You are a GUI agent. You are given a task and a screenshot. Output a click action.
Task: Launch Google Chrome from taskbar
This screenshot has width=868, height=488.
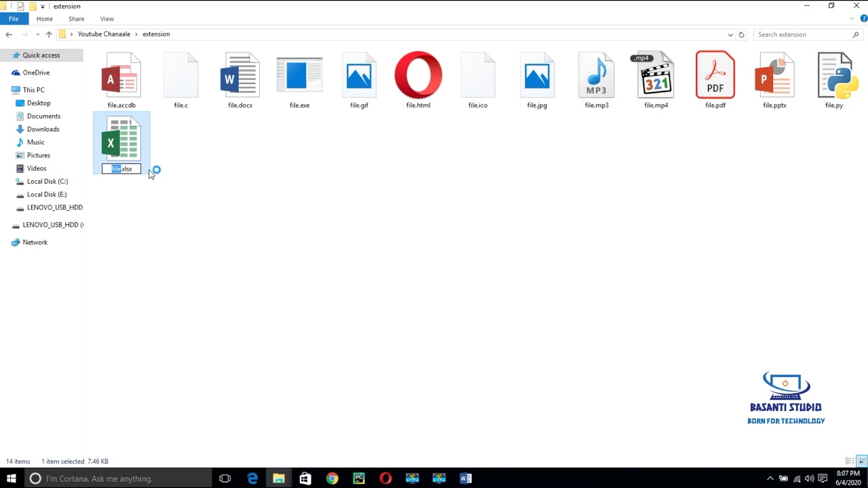coord(332,479)
